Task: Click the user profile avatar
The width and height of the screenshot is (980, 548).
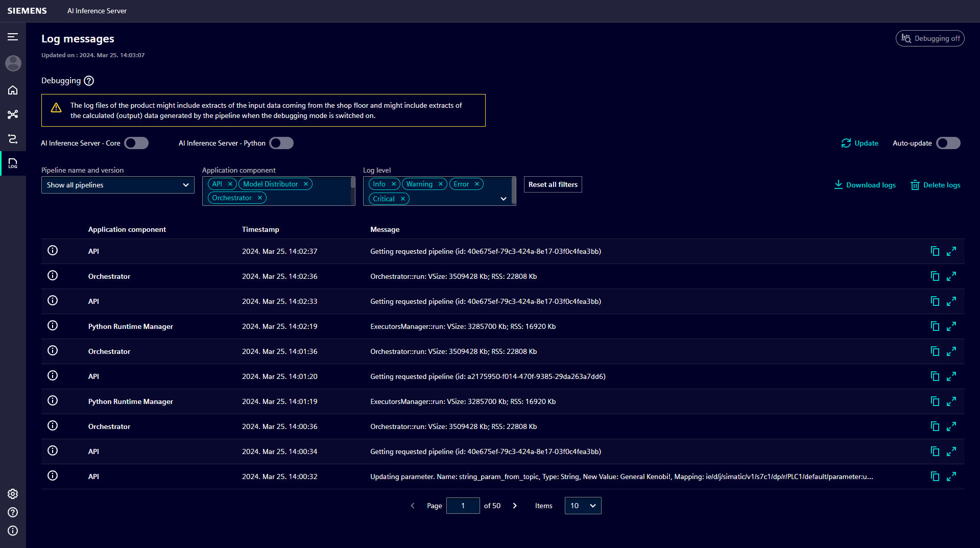Action: click(13, 63)
